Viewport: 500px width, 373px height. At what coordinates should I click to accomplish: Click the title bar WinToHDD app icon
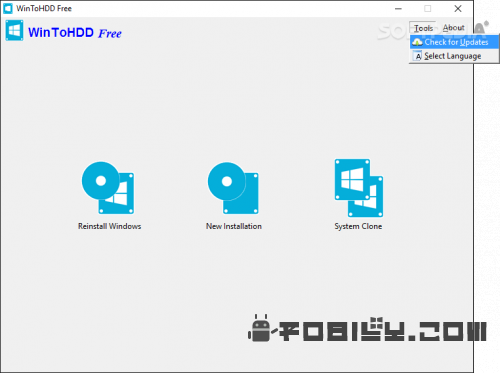click(8, 8)
